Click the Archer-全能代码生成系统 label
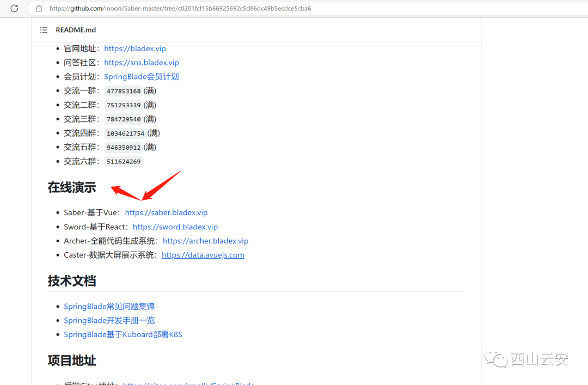The image size is (588, 385). click(x=109, y=241)
